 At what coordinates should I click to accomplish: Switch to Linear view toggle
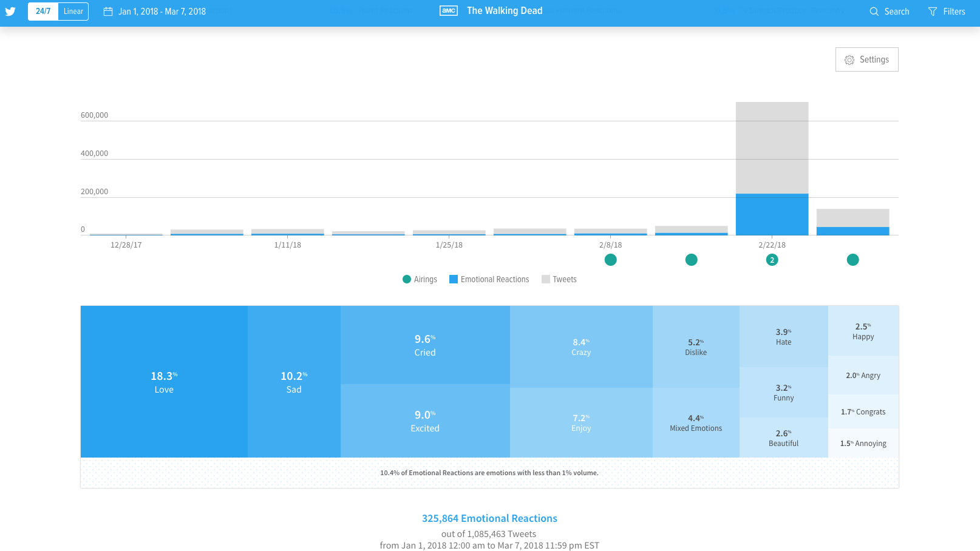pos(73,12)
